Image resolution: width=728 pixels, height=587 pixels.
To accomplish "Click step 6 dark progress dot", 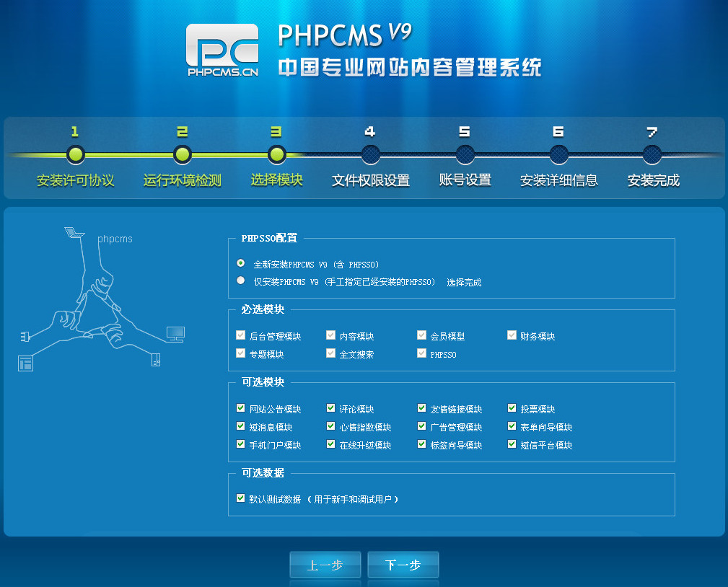I will point(559,154).
